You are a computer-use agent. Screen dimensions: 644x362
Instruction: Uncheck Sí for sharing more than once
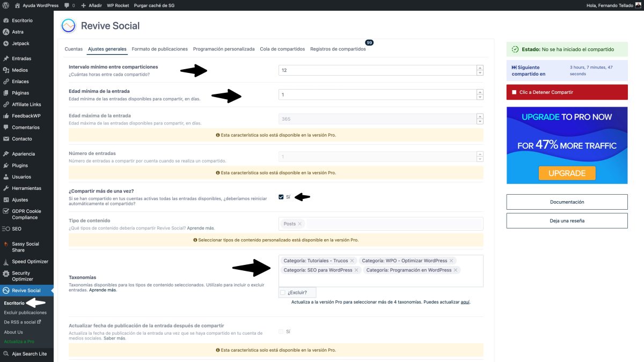281,197
